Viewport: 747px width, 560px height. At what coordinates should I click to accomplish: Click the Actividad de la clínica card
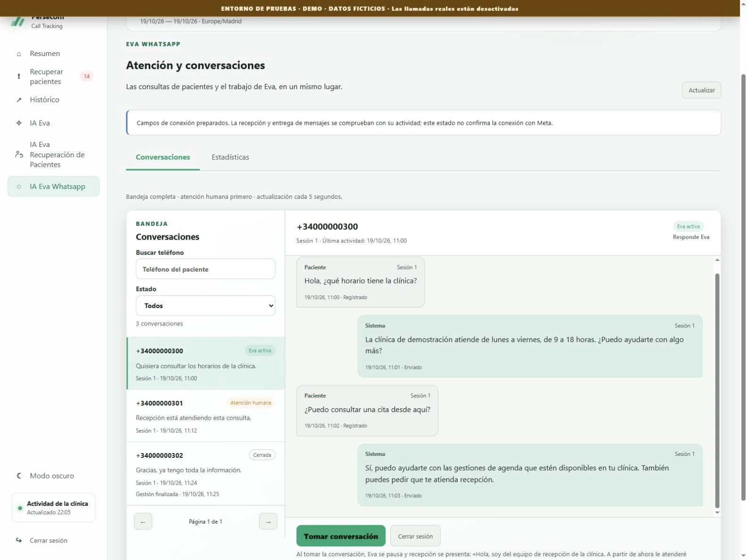click(x=53, y=508)
